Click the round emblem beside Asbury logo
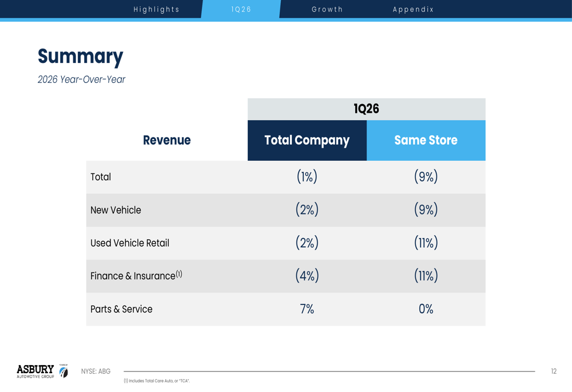572x392 pixels. click(x=63, y=372)
